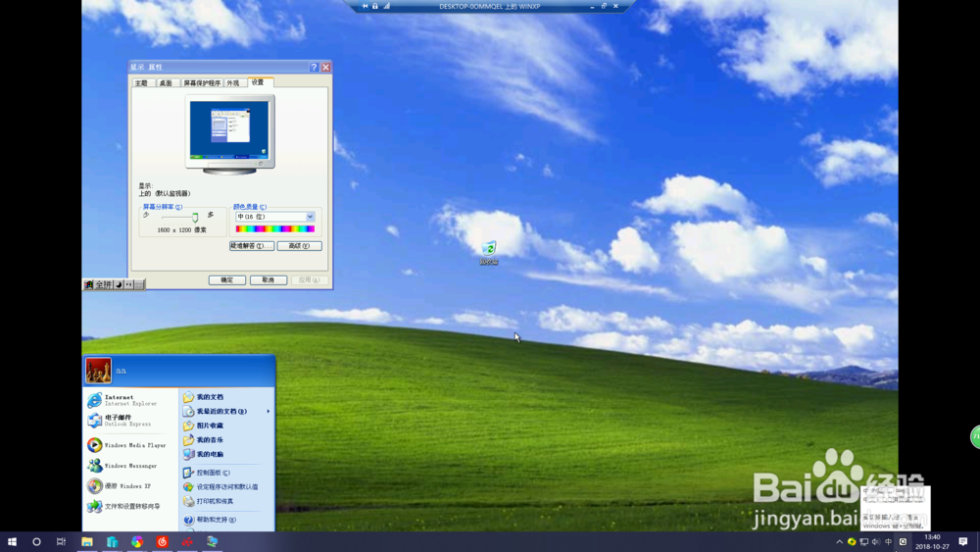Open Microsoft Store on the taskbar
This screenshot has width=980, height=552.
coord(112,541)
